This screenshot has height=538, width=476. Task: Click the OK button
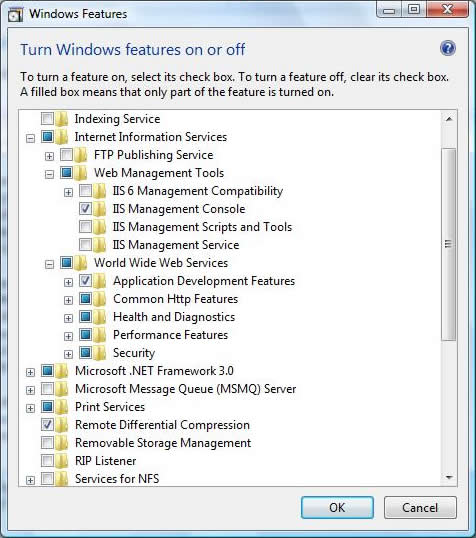pos(337,507)
